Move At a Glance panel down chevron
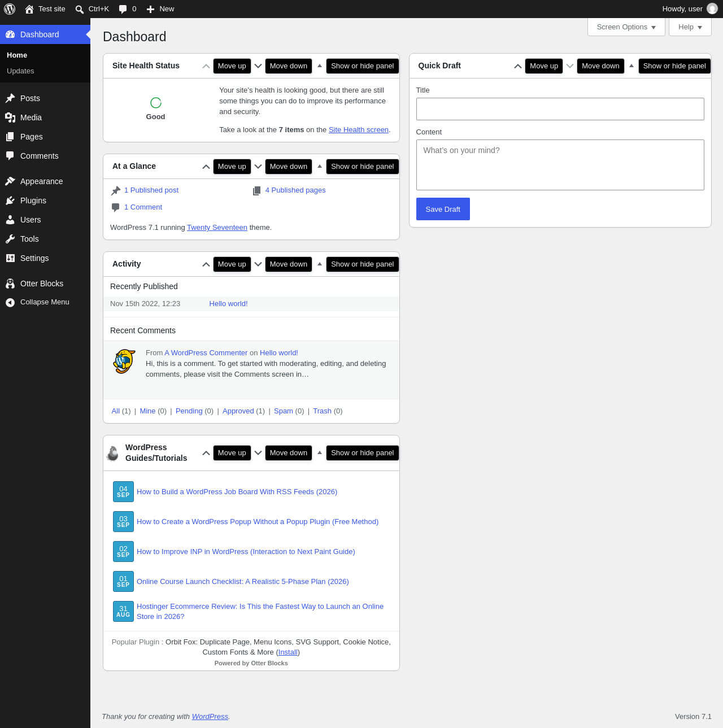The width and height of the screenshot is (723, 728). click(x=258, y=167)
